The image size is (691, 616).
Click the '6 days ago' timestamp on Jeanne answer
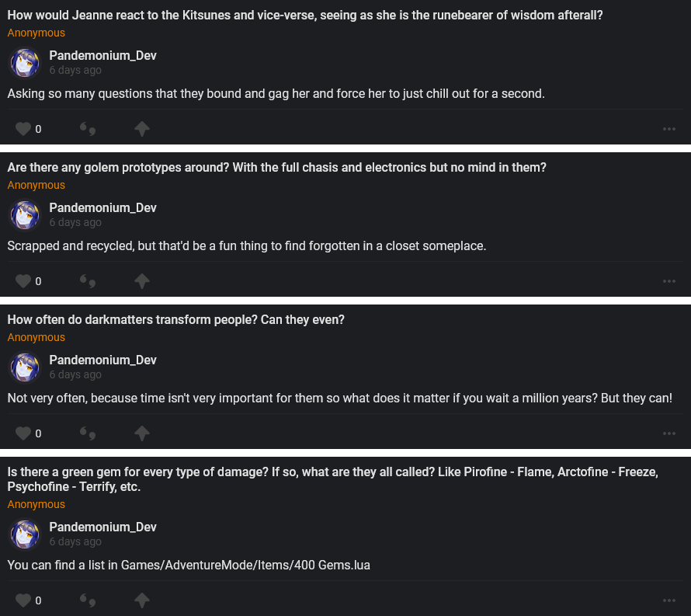coord(75,70)
